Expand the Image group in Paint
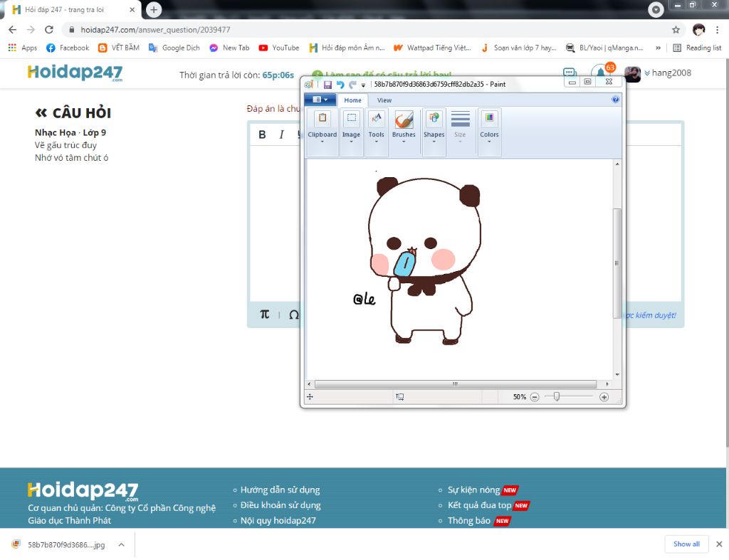This screenshot has width=729, height=560. pos(351,132)
